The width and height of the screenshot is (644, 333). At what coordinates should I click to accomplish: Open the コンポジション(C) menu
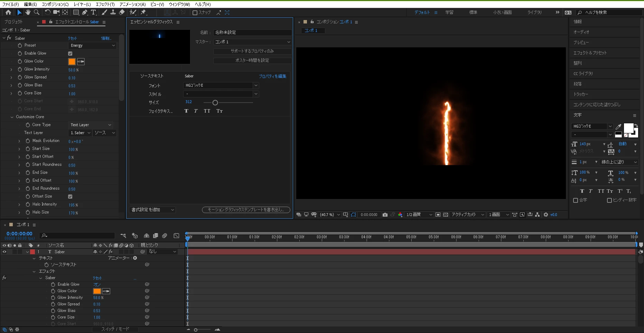(x=55, y=4)
